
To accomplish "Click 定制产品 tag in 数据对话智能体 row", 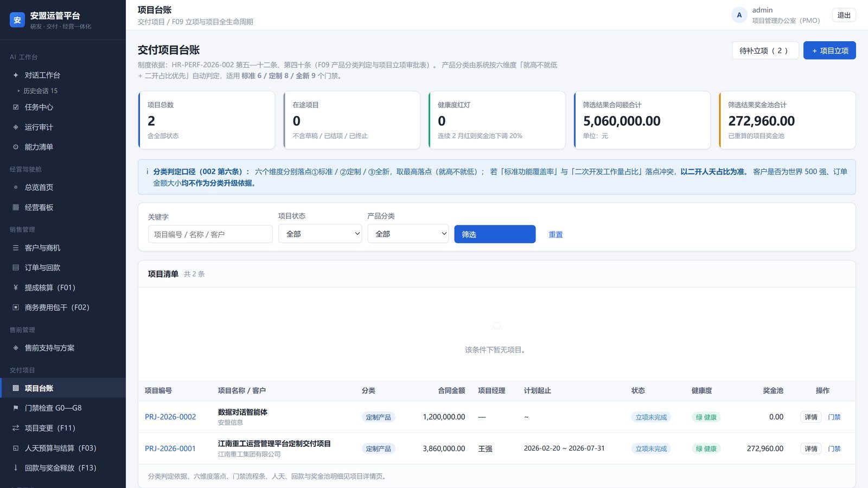I will tap(378, 417).
